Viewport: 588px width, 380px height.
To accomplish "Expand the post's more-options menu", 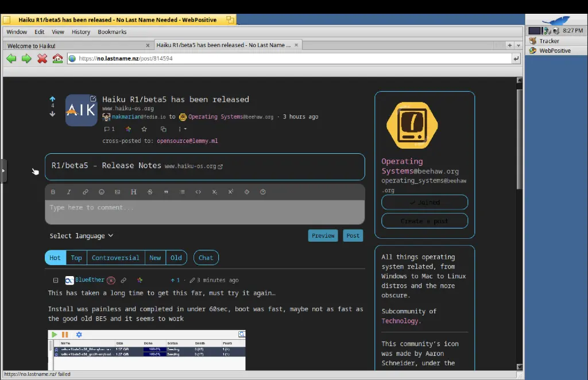I will coord(182,129).
